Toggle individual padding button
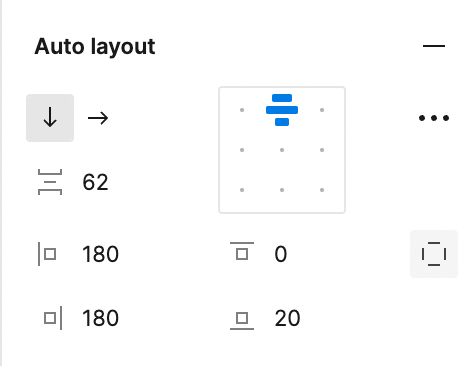This screenshot has height=366, width=466. [434, 254]
